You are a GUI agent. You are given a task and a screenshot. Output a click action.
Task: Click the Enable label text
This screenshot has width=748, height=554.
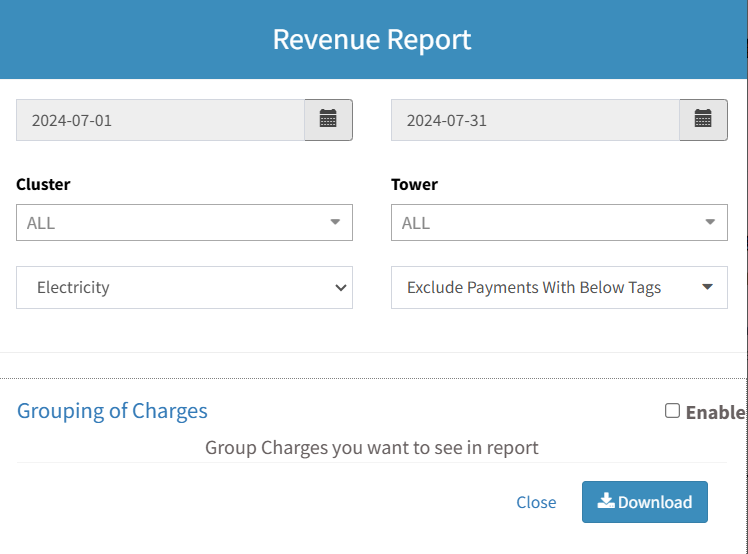click(x=715, y=412)
